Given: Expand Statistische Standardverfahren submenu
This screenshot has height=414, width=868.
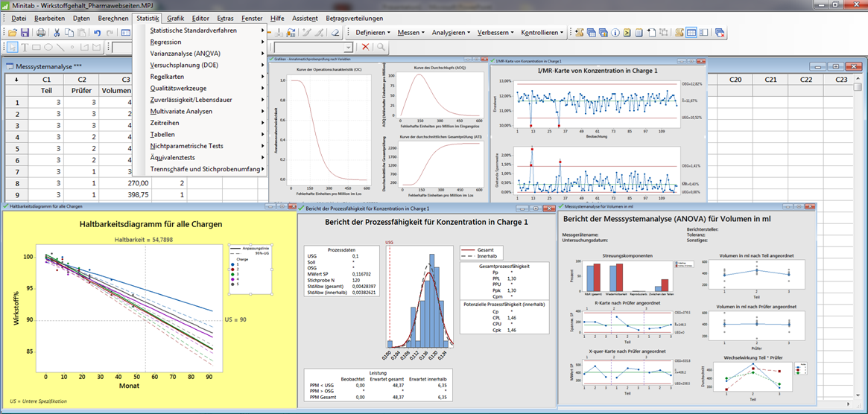Looking at the screenshot, I should [x=200, y=31].
